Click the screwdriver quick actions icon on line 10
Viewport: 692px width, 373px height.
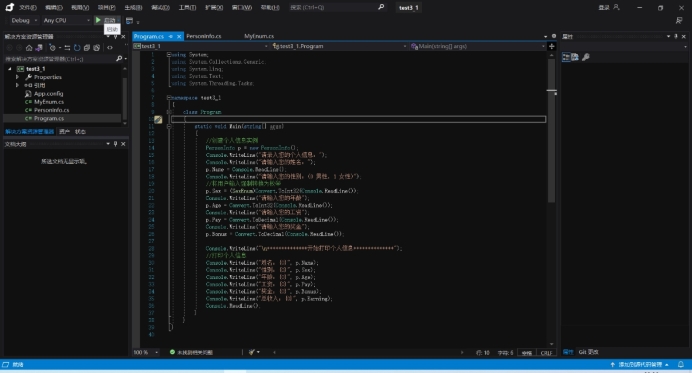(x=158, y=120)
